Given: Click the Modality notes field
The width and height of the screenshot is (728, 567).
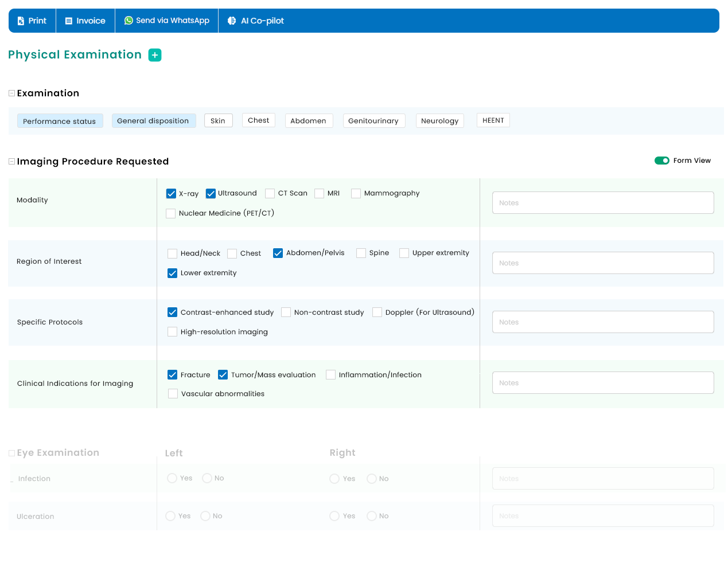Looking at the screenshot, I should (x=603, y=203).
